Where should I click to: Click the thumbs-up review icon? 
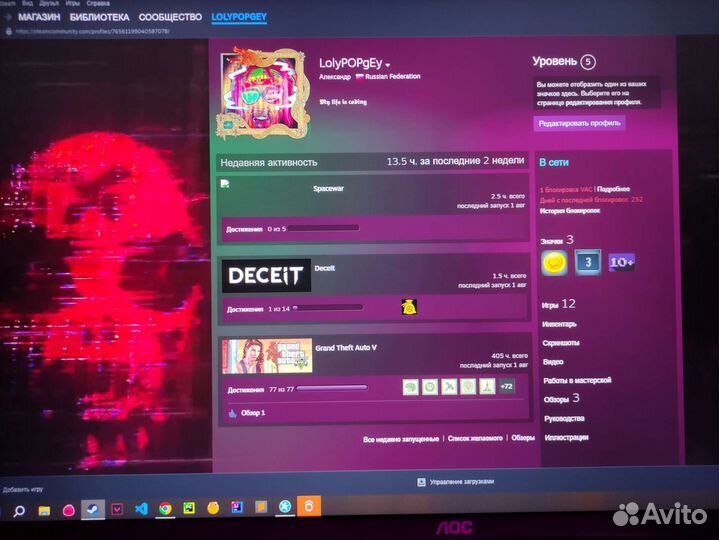[x=232, y=413]
